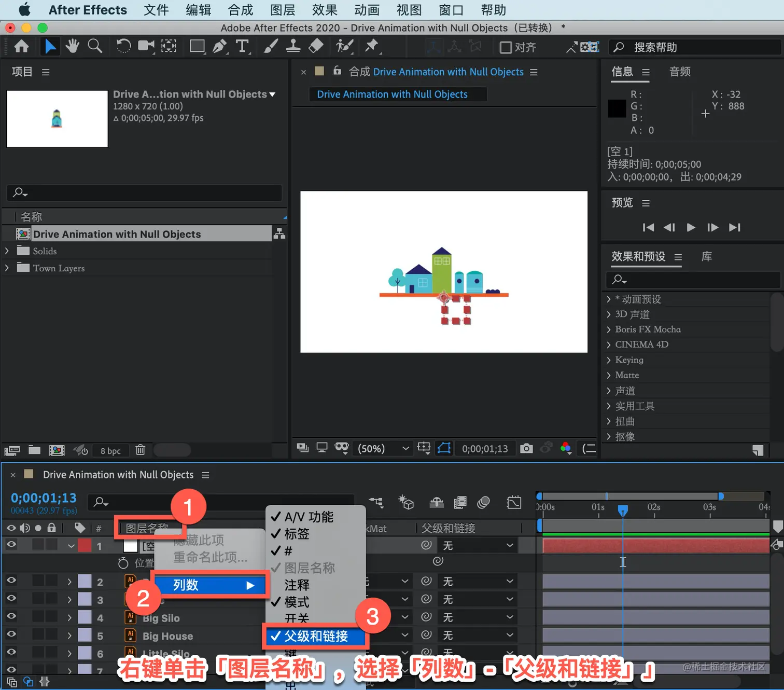This screenshot has height=690, width=784.
Task: Select the Rectangle shape tool
Action: coord(198,47)
